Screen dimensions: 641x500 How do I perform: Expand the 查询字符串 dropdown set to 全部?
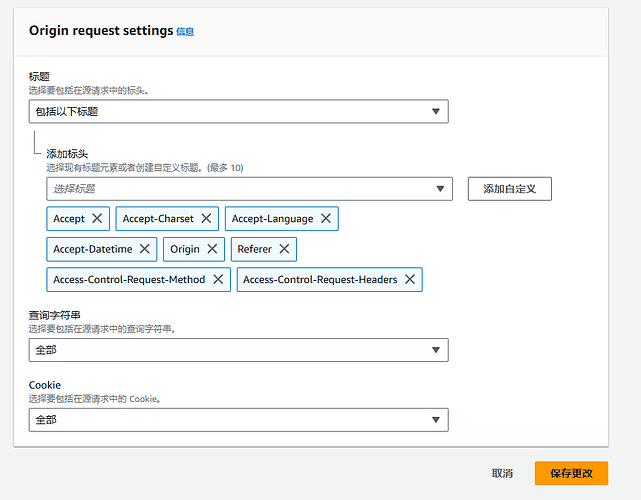click(239, 350)
